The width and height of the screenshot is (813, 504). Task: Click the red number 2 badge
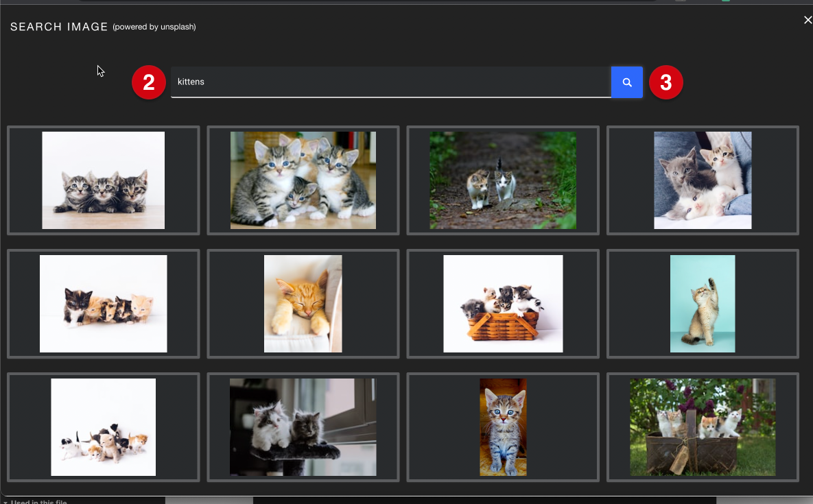click(x=148, y=83)
